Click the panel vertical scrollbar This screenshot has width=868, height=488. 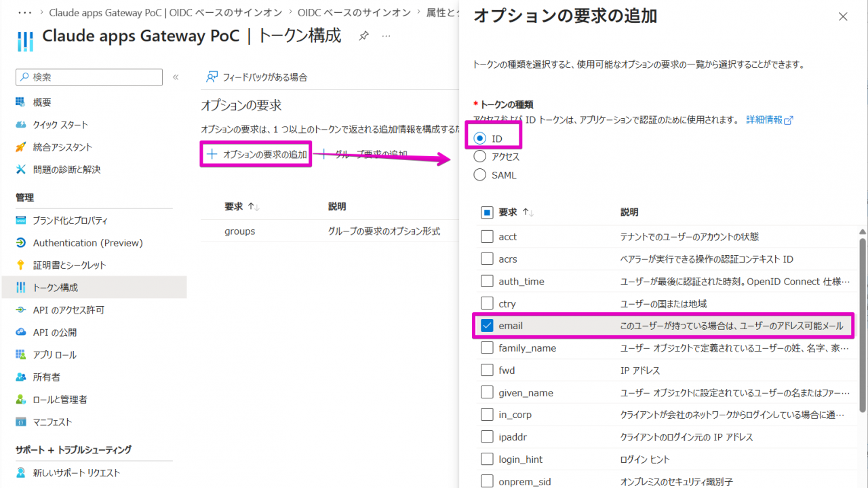point(863,324)
